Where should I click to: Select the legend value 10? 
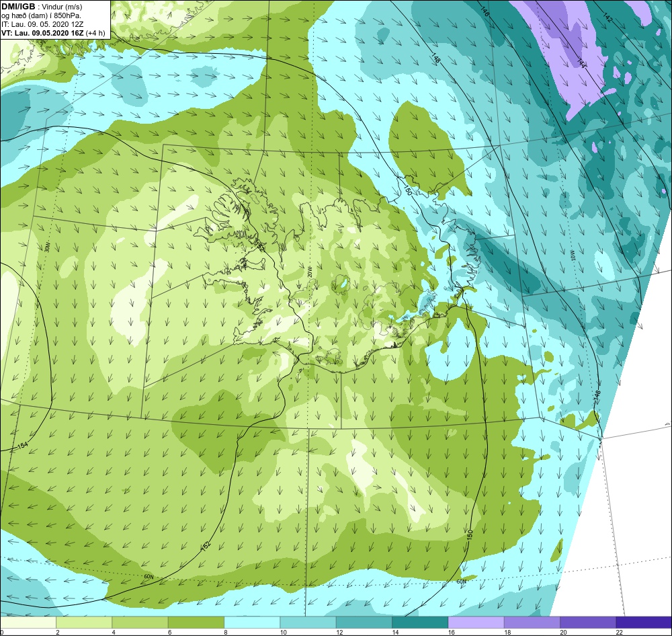284,632
